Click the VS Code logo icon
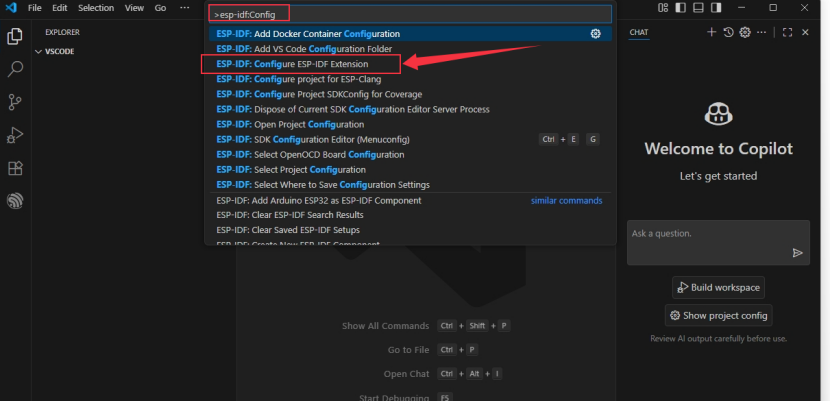This screenshot has height=401, width=831. tap(11, 8)
